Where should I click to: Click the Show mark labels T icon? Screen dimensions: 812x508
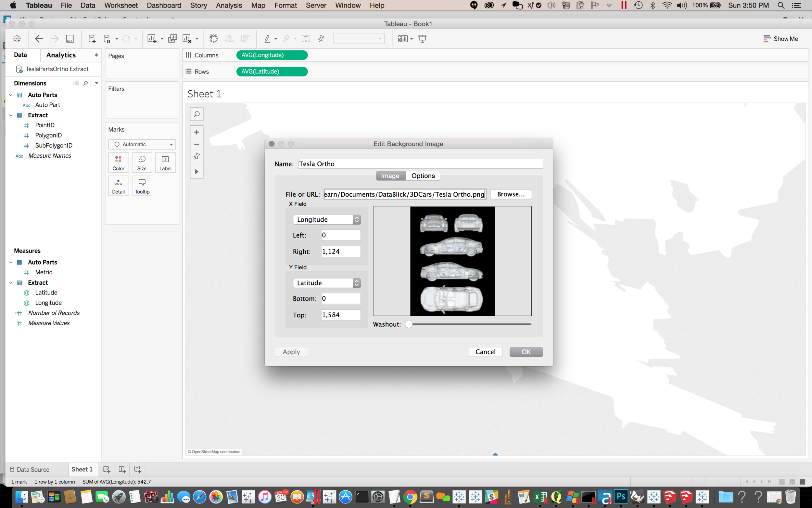coord(306,39)
